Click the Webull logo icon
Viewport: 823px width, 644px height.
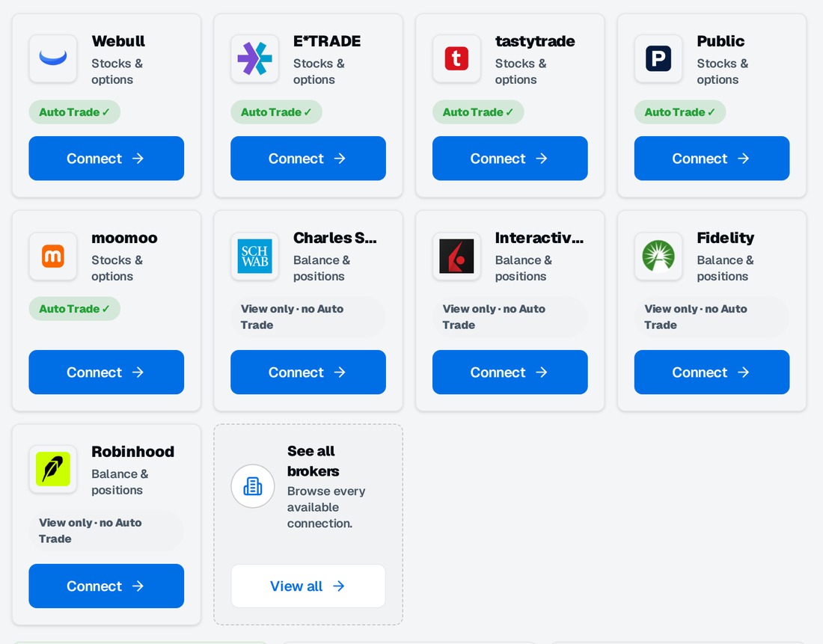coord(53,58)
